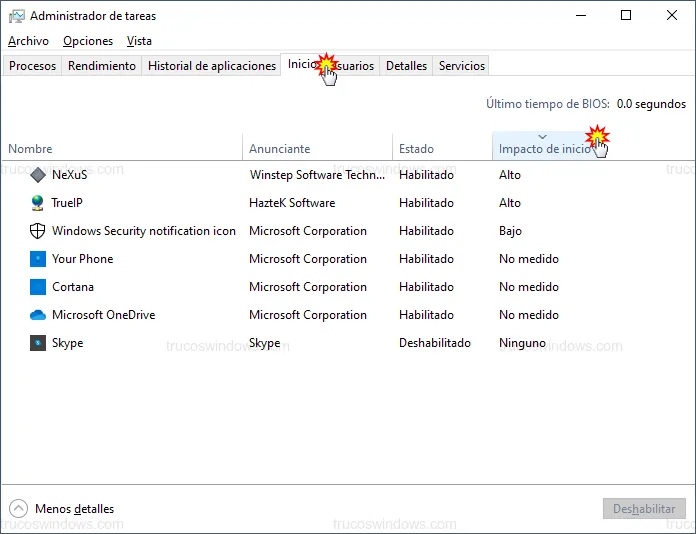Image resolution: width=696 pixels, height=534 pixels.
Task: Open the Archivo menu
Action: point(28,41)
